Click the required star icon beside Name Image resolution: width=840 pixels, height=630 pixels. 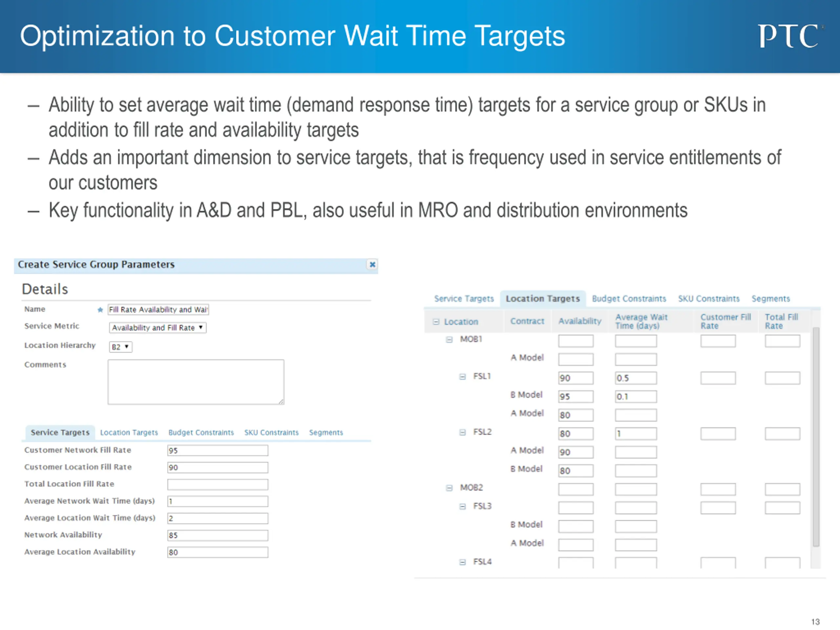[x=100, y=310]
